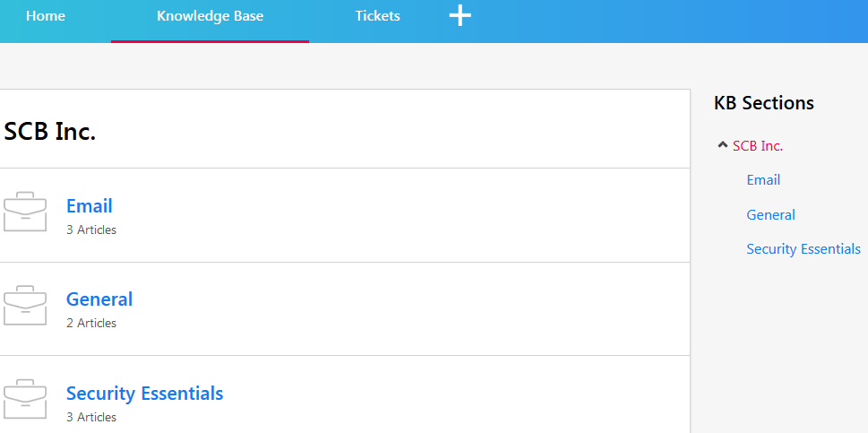This screenshot has width=868, height=433.
Task: Select the Knowledge Base tab
Action: point(210,16)
